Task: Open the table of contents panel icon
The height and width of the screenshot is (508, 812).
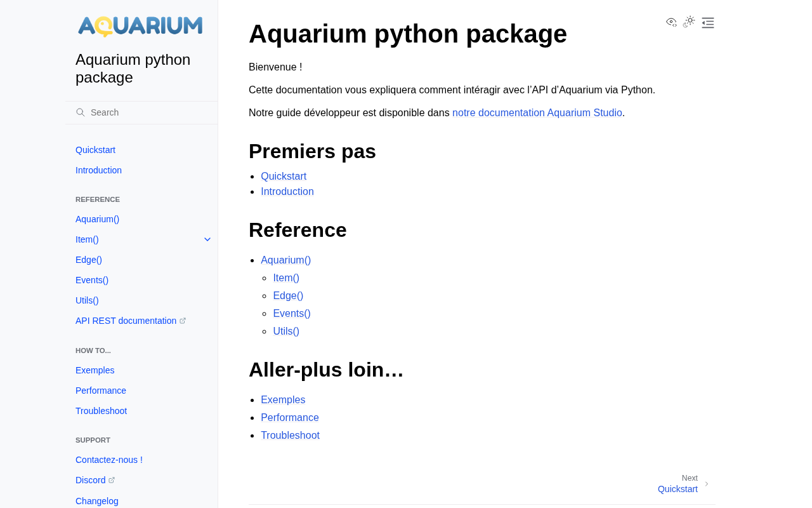Action: pos(708,23)
